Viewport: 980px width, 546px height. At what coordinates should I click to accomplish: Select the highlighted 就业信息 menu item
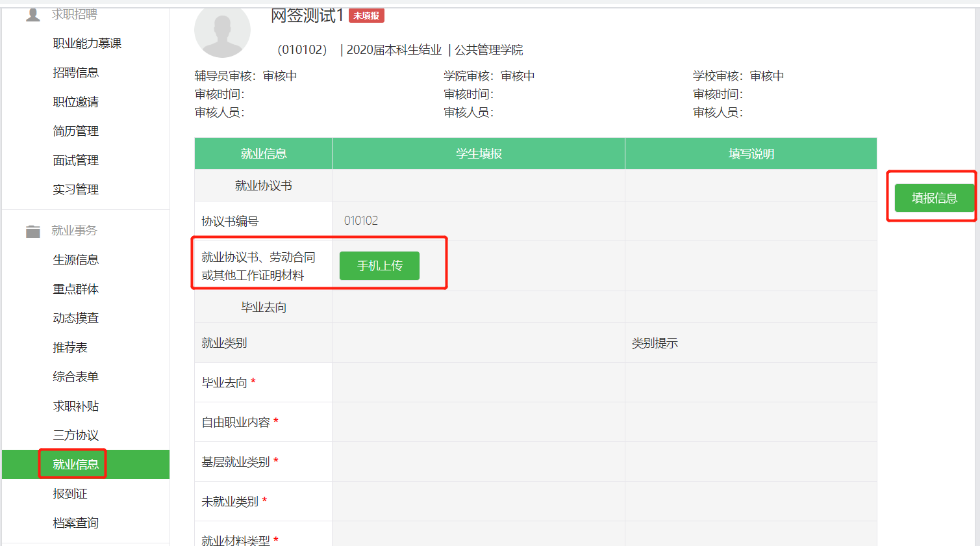[x=75, y=465]
